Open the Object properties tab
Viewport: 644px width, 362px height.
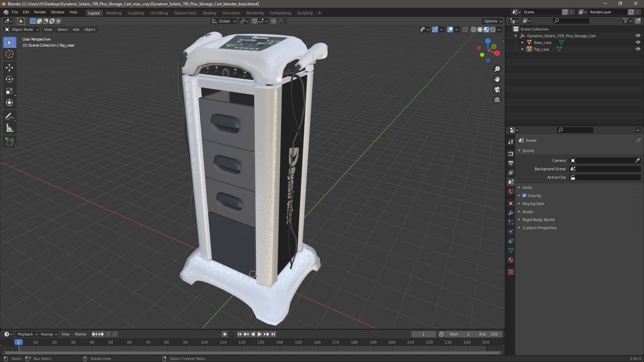511,203
